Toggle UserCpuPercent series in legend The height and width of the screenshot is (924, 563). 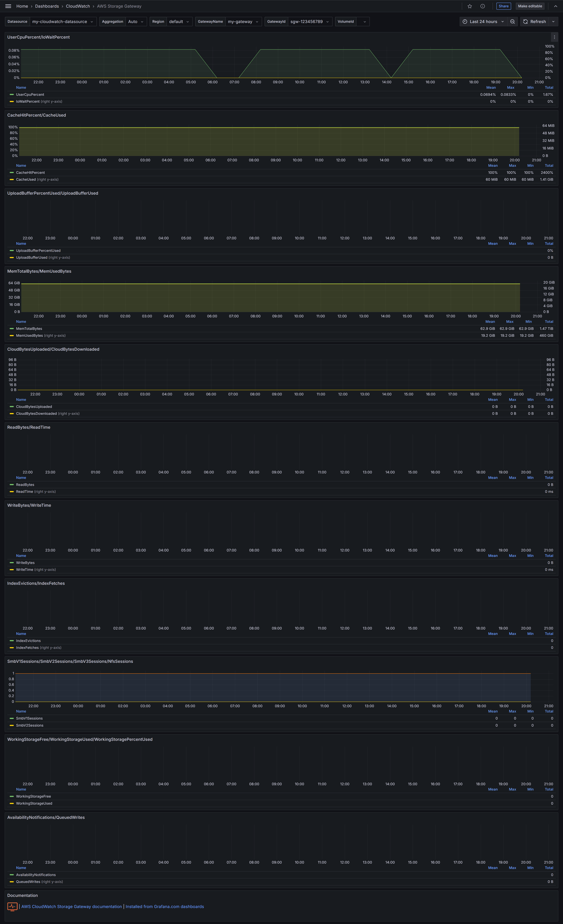point(30,95)
